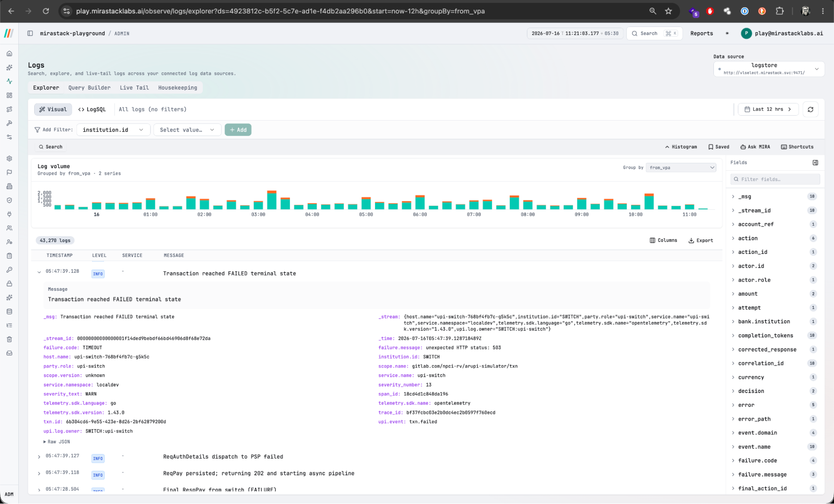
Task: Open Reports in the top bar
Action: [x=702, y=33]
